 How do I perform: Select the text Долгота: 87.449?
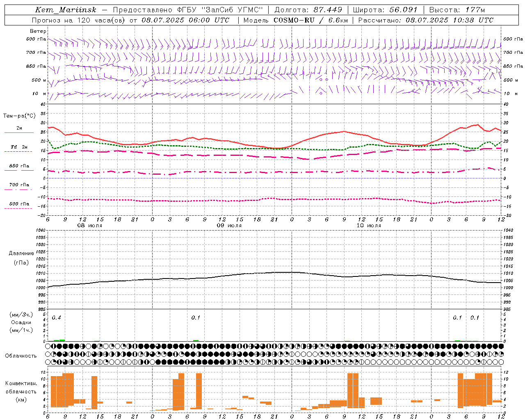308,10
